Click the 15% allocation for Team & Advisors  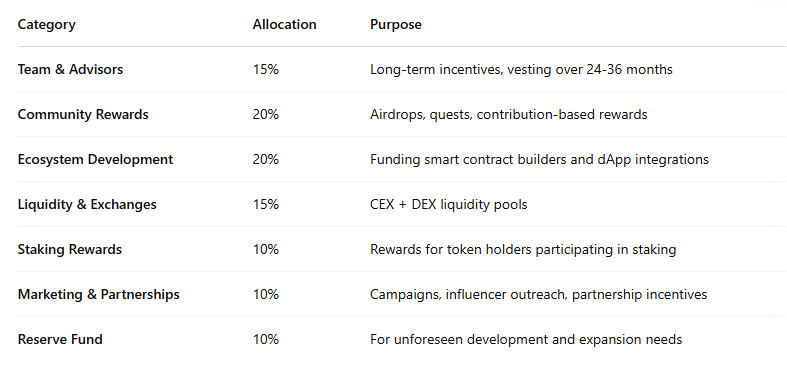[x=266, y=69]
